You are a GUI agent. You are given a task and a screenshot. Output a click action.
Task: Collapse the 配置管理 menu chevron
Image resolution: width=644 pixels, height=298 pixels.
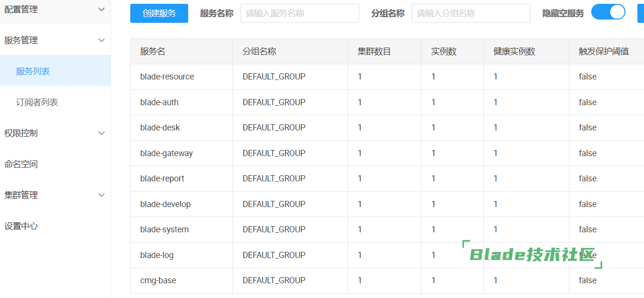tap(101, 10)
